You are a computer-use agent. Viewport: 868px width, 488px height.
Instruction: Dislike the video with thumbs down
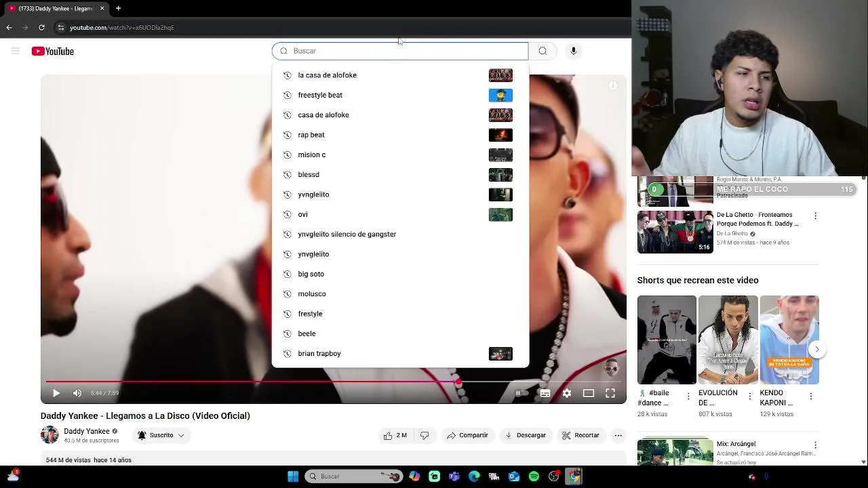coord(425,435)
